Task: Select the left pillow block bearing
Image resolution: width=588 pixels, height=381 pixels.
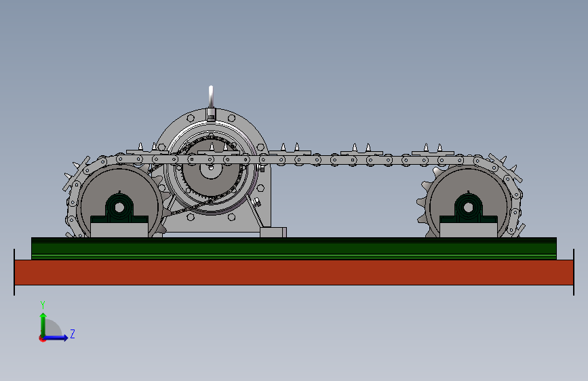Action: pyautogui.click(x=119, y=208)
